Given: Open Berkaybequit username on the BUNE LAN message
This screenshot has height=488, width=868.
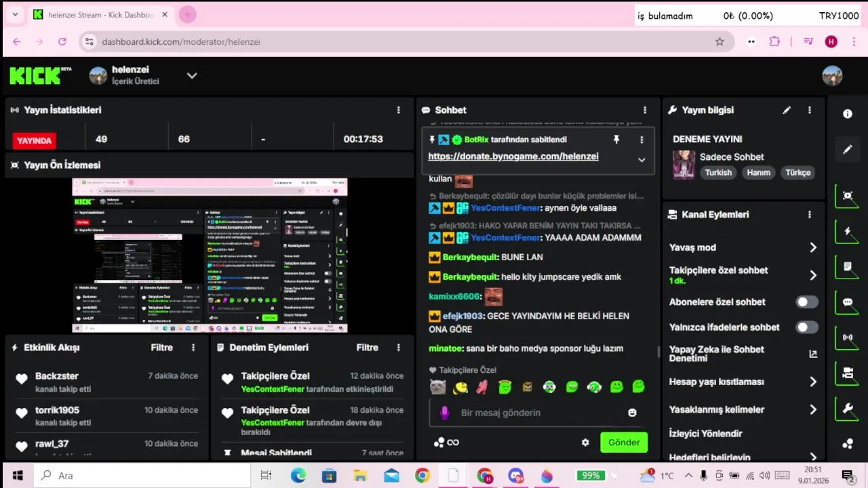Looking at the screenshot, I should (470, 258).
